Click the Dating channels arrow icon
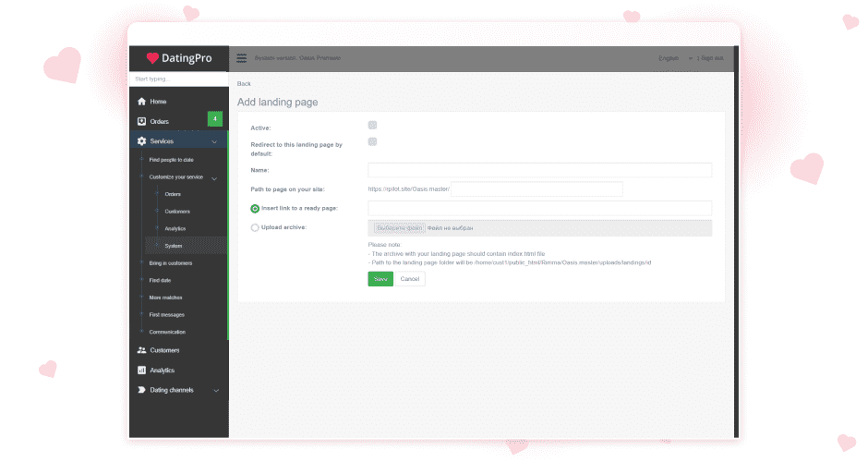Image resolution: width=868 pixels, height=462 pixels. pyautogui.click(x=141, y=390)
